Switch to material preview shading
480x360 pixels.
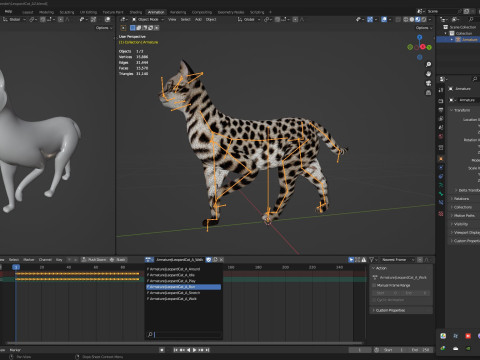[418, 20]
